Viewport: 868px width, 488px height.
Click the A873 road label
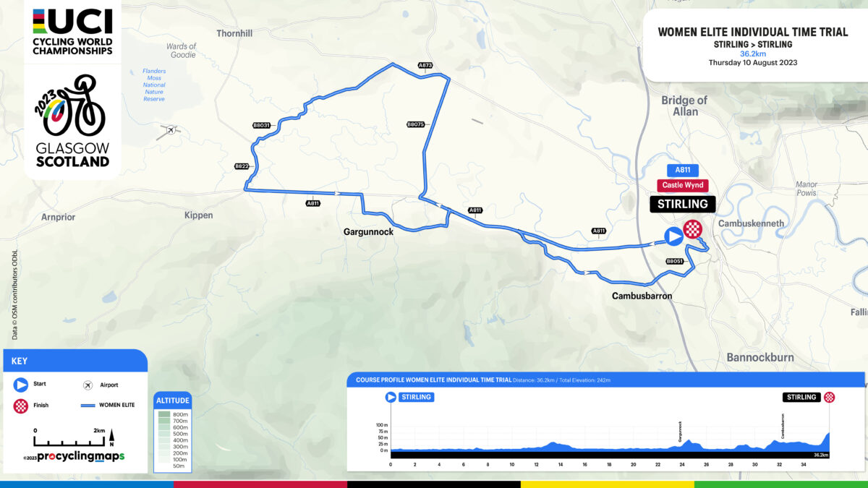[425, 65]
